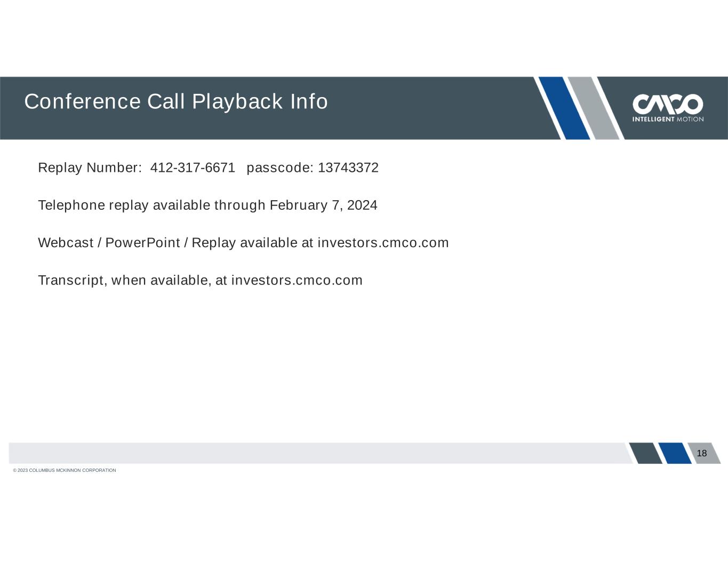728x563 pixels.
Task: Click the date February 7, 2024
Action: tap(323, 205)
